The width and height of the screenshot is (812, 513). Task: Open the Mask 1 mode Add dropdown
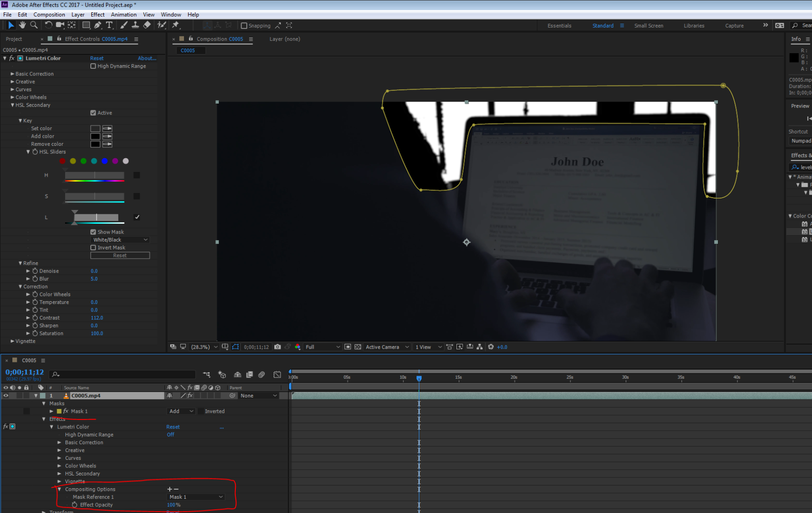[181, 411]
